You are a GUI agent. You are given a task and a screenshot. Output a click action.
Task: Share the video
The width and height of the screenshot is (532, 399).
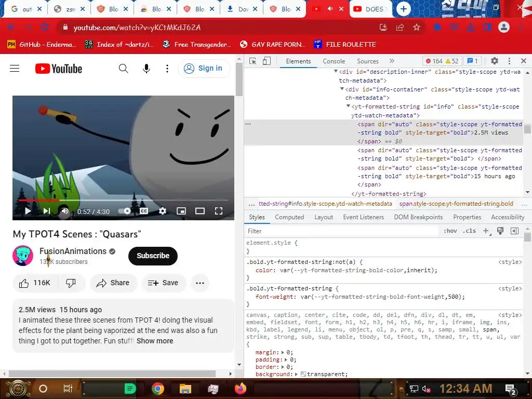tap(113, 283)
